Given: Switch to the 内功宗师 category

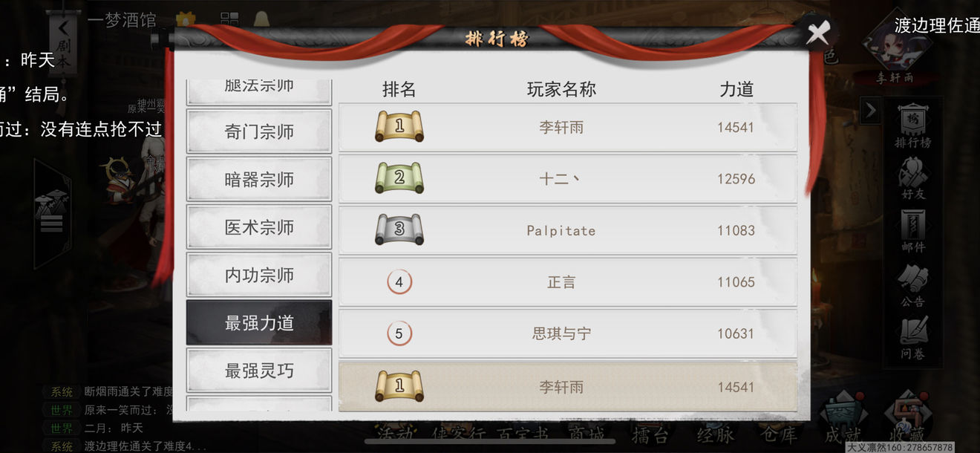Looking at the screenshot, I should tap(259, 275).
